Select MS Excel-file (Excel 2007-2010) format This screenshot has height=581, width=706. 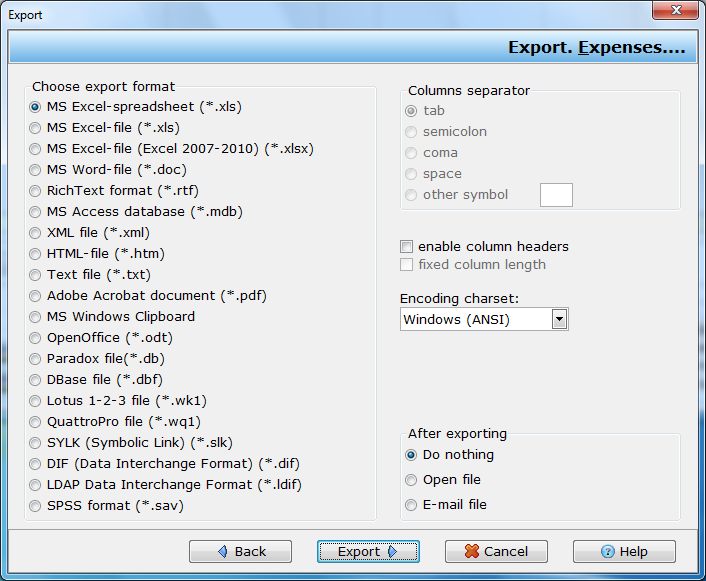point(36,149)
